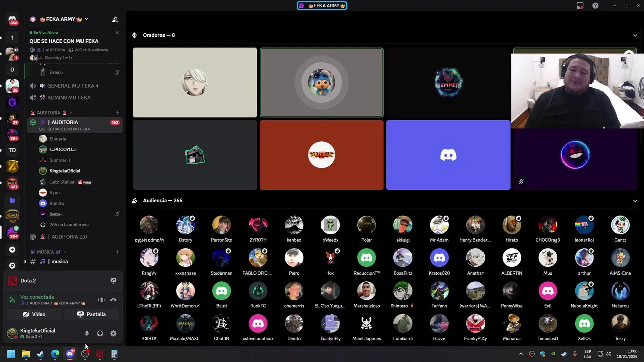The image size is (644, 362).
Task: Open audience member Bauti
Action: (221, 295)
